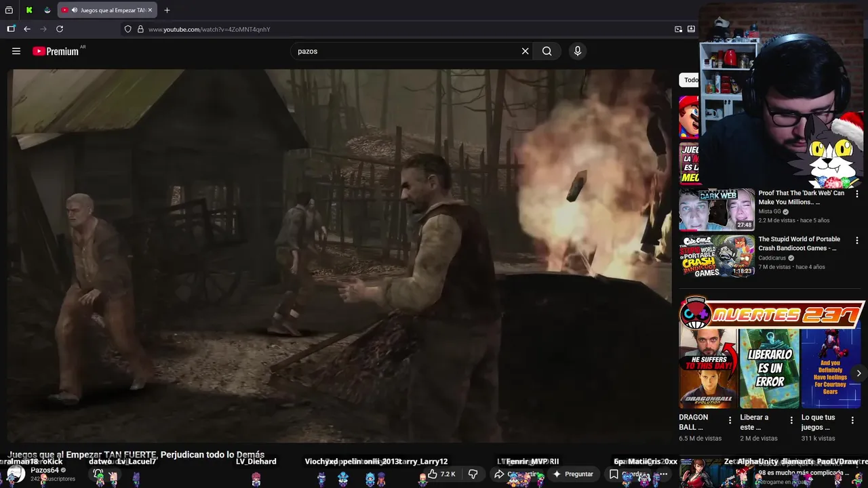Click the install/save icon in address bar

pyautogui.click(x=691, y=29)
